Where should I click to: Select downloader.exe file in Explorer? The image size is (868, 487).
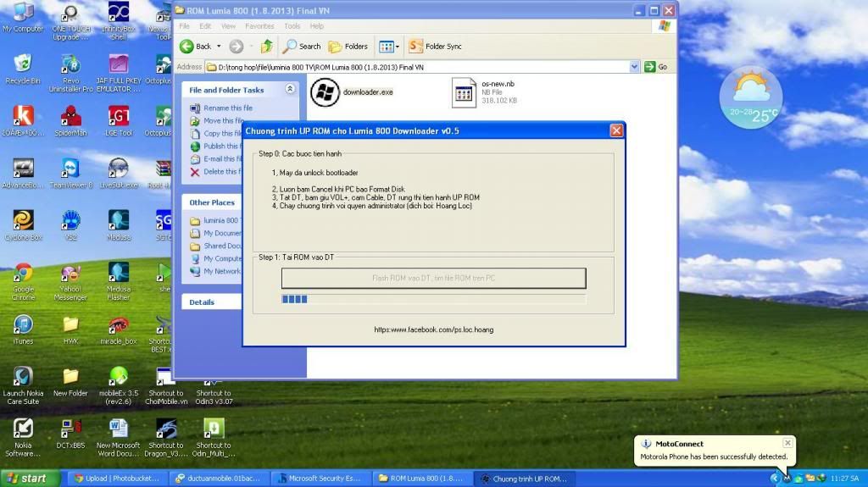pos(352,92)
